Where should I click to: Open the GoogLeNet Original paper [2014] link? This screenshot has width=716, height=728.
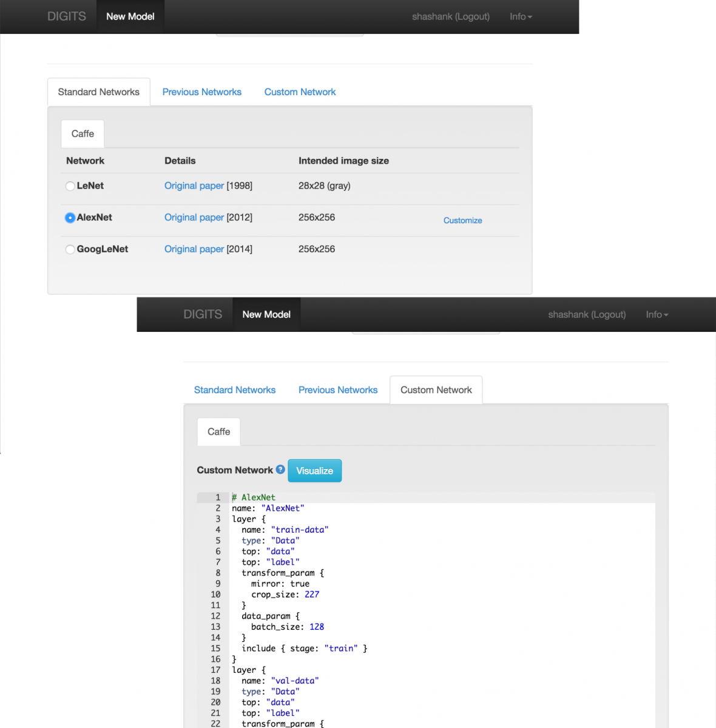pos(194,249)
